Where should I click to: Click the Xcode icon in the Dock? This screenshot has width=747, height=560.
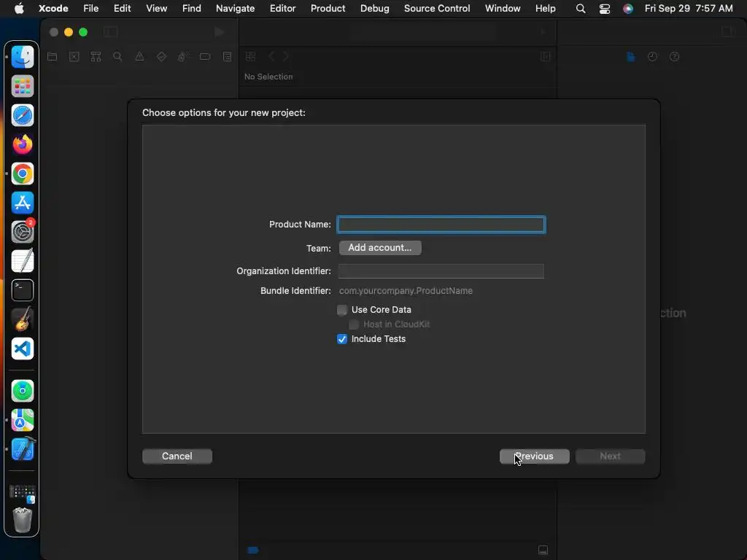(23, 449)
